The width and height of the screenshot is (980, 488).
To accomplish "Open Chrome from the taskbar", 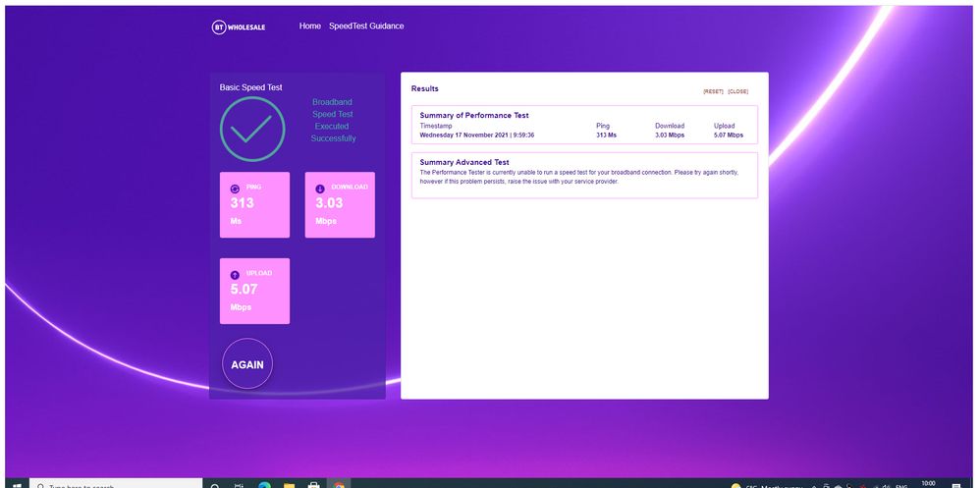I will click(338, 484).
